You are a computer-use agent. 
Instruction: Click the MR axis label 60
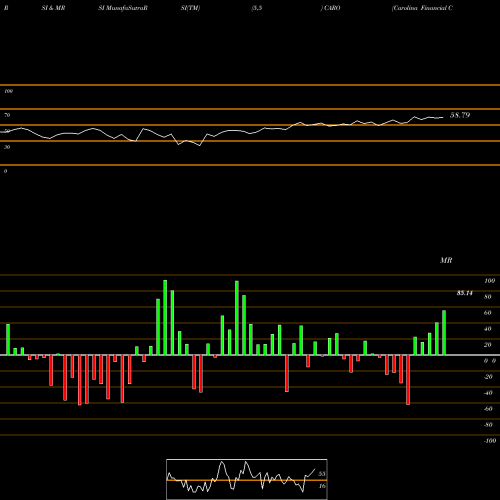coord(488,313)
